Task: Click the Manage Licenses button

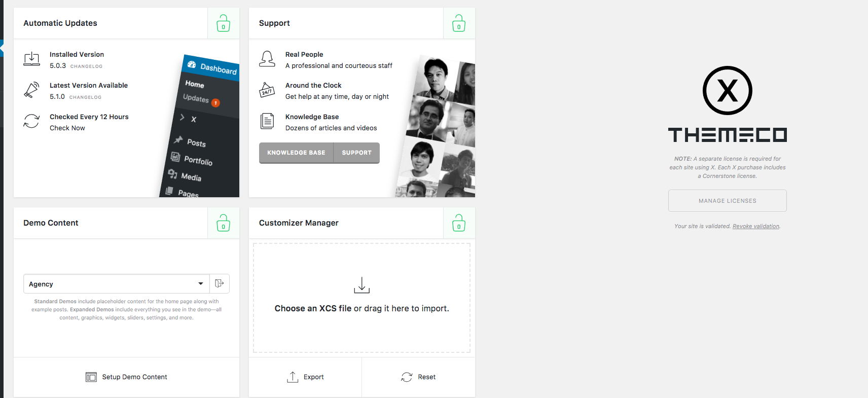Action: pyautogui.click(x=727, y=201)
